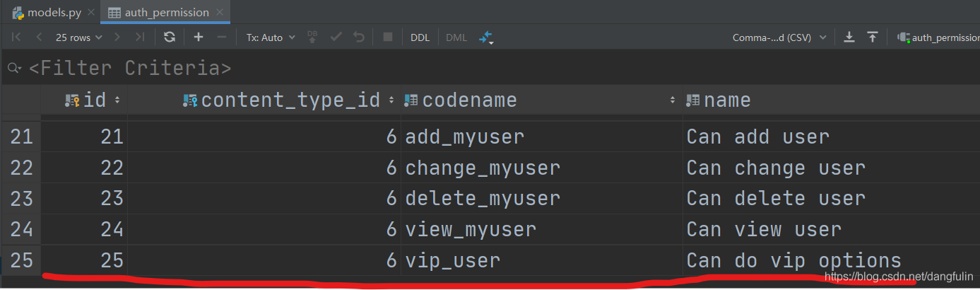The width and height of the screenshot is (980, 290).
Task: Click the import data upload icon
Action: tap(873, 37)
